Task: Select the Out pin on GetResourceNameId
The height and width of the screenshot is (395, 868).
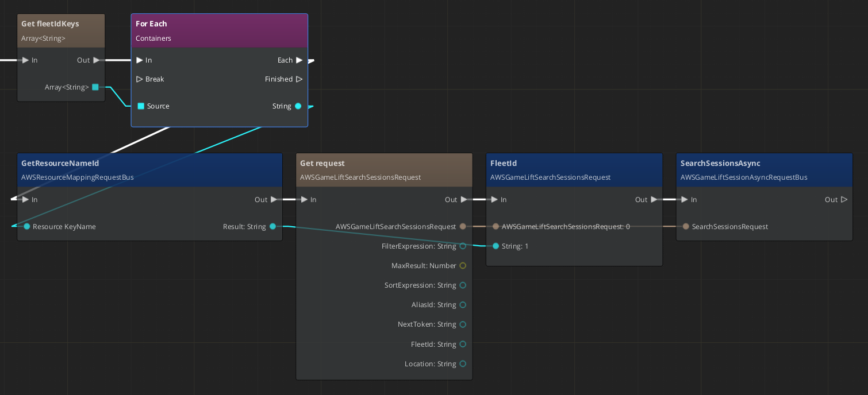Action: (x=274, y=199)
